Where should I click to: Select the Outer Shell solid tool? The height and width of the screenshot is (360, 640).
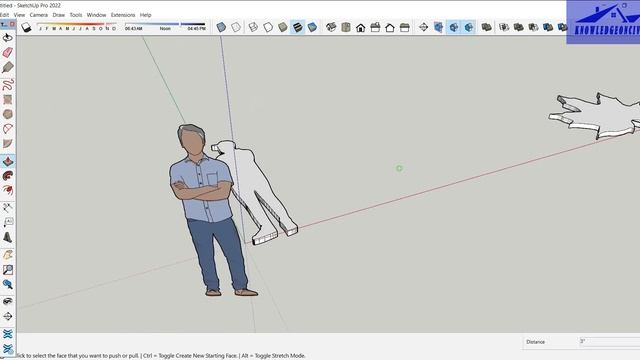486,27
